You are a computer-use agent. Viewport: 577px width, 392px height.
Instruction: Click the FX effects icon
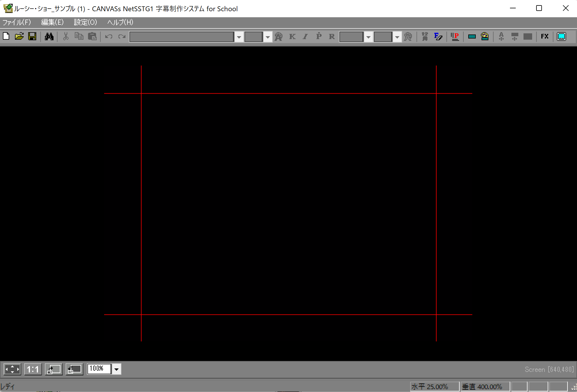point(544,36)
